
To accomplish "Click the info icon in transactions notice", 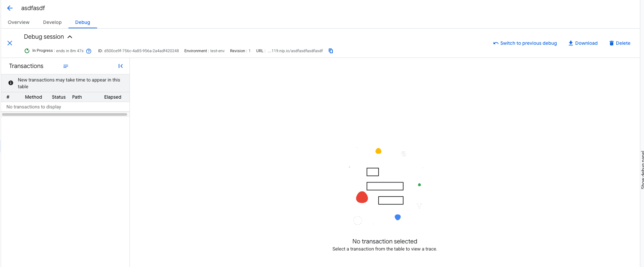I will point(11,83).
